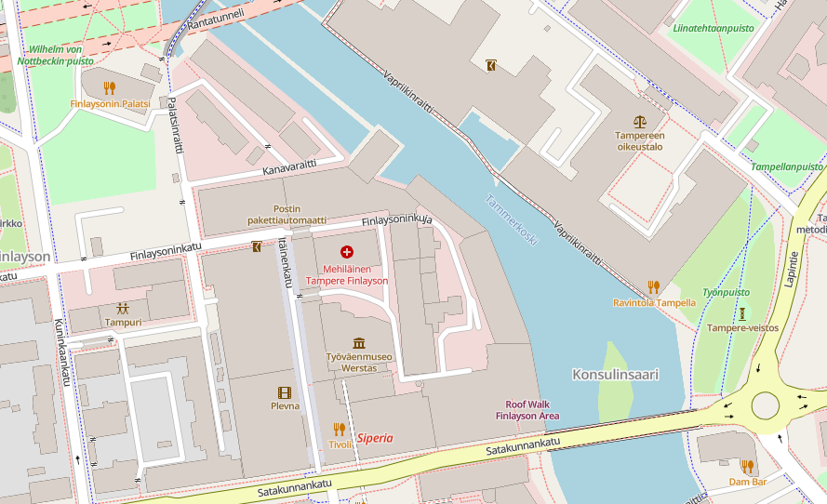The width and height of the screenshot is (827, 504).
Task: Select the Konsulinsaari island label
Action: click(616, 375)
